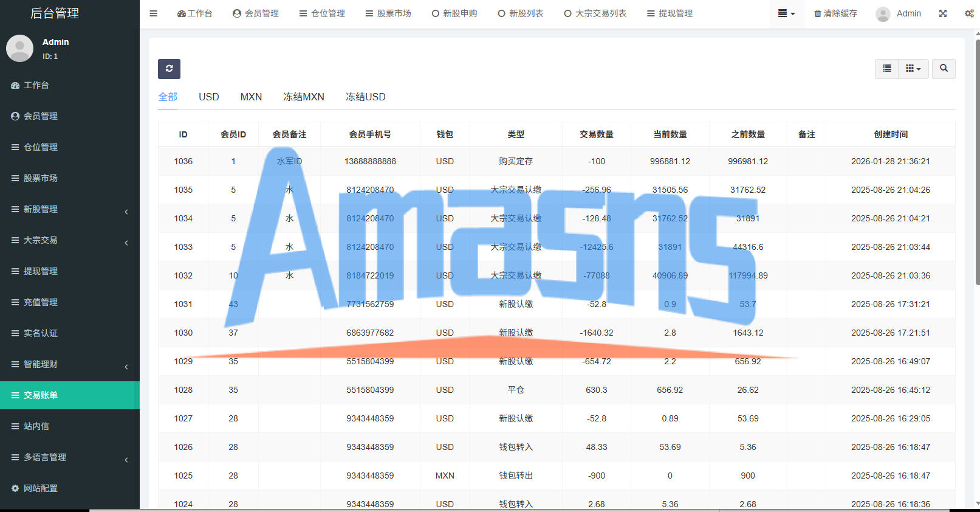Open 会员管理 tab in top navigation
The image size is (980, 512).
point(256,13)
